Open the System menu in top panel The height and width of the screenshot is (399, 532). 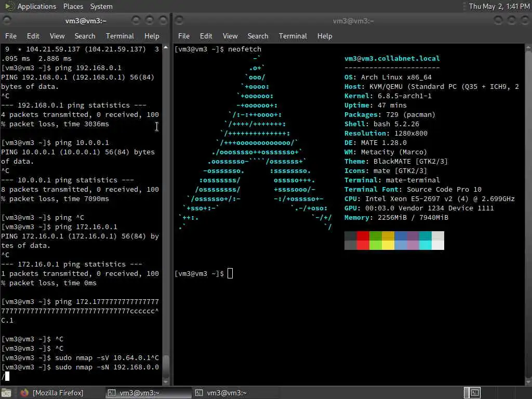[x=101, y=6]
